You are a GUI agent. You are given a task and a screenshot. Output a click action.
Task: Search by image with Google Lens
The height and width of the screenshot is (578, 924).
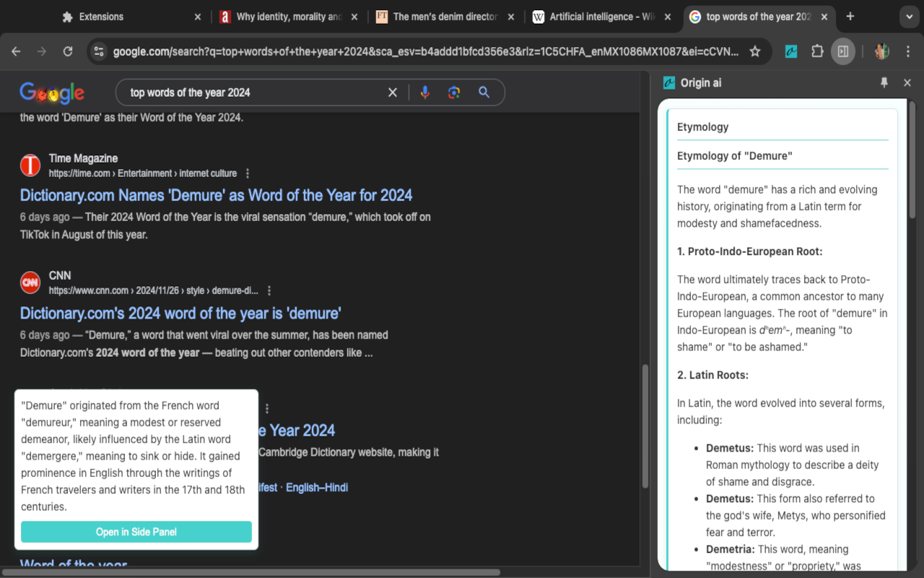coord(454,92)
